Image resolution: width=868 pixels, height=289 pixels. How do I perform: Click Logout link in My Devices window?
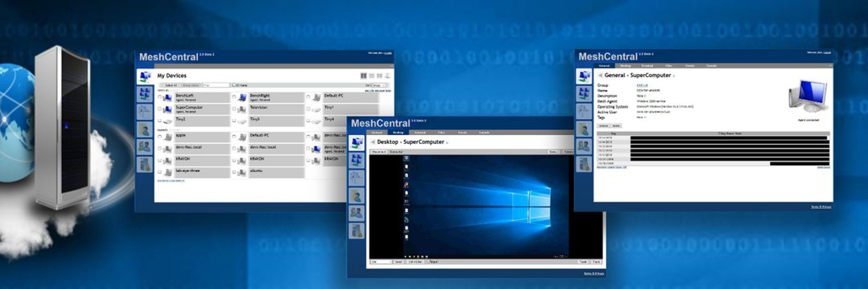tap(388, 53)
